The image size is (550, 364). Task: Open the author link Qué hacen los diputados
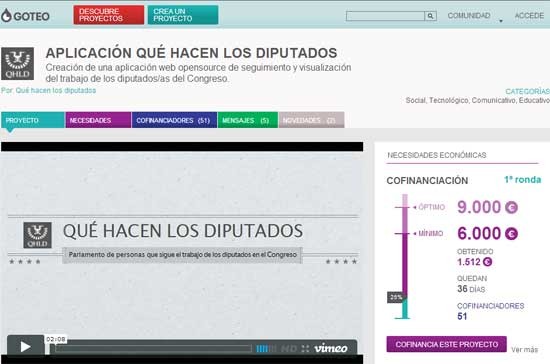(x=56, y=90)
